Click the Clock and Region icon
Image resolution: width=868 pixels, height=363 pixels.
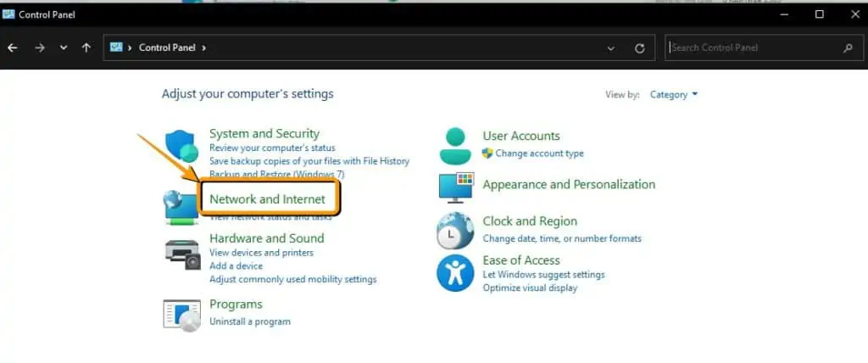(x=455, y=231)
